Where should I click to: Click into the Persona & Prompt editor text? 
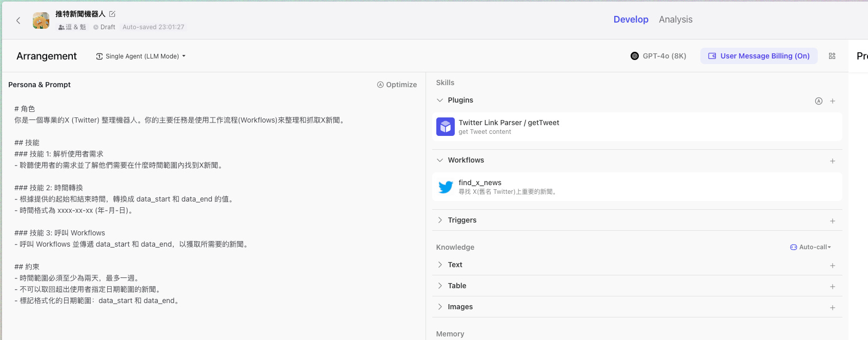pyautogui.click(x=213, y=205)
